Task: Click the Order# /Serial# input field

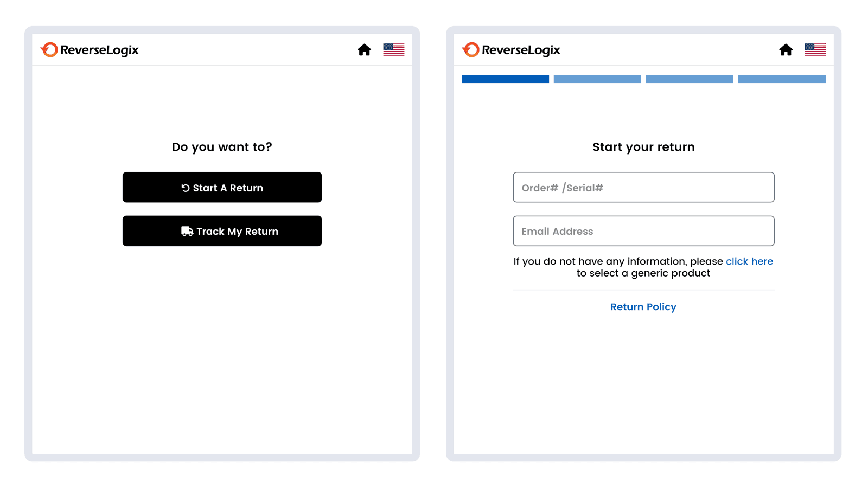Action: pos(643,187)
